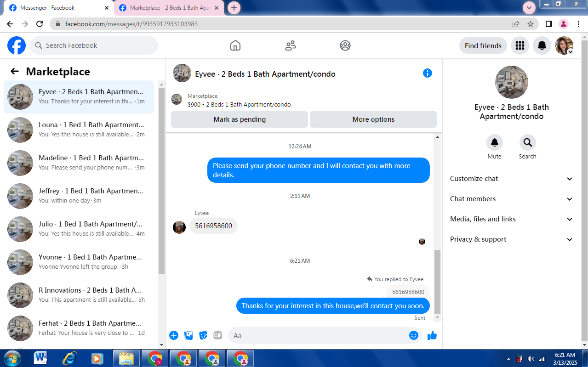Open the Notifications bell icon
Viewport: 588px width, 367px height.
pyautogui.click(x=542, y=45)
